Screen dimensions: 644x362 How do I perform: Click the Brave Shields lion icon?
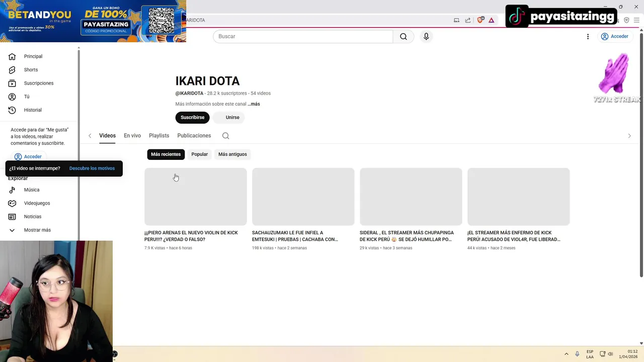(480, 20)
